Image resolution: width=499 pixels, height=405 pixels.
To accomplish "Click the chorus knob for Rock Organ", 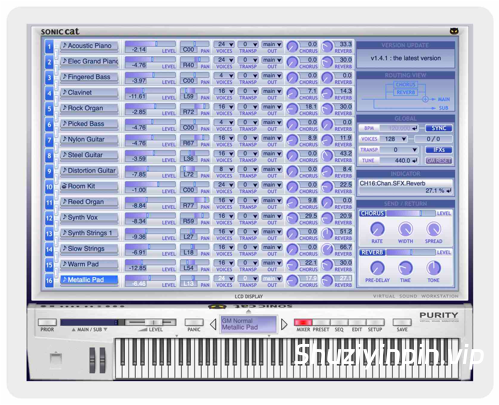I will pyautogui.click(x=292, y=109).
